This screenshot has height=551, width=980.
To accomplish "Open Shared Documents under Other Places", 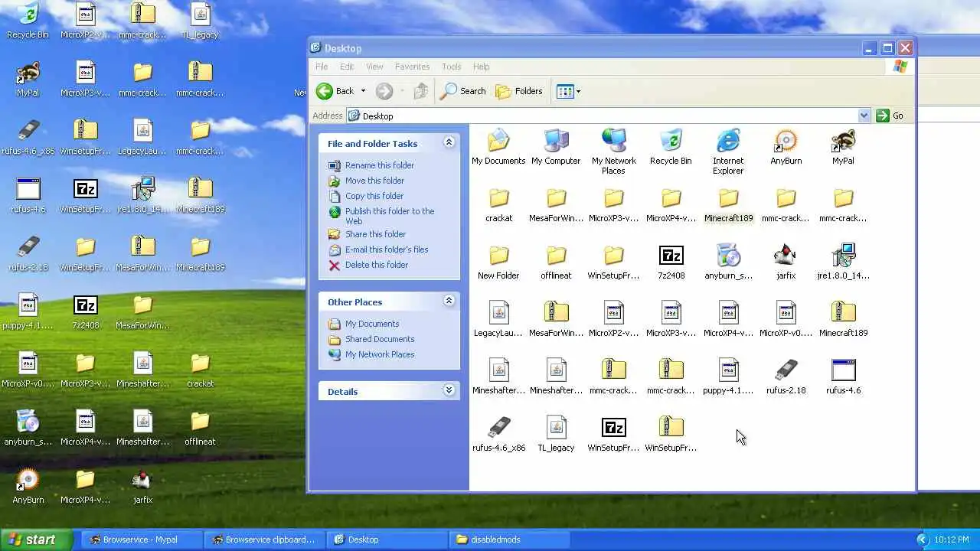I will 380,339.
